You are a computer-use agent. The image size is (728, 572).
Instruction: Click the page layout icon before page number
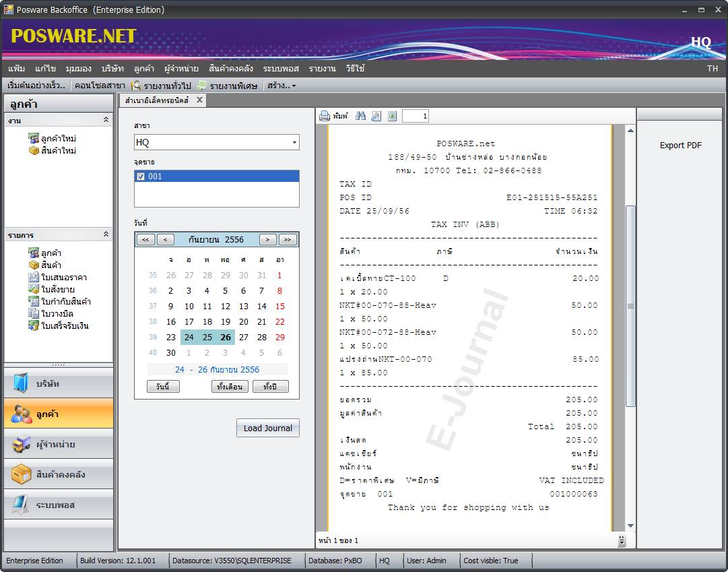[x=393, y=116]
